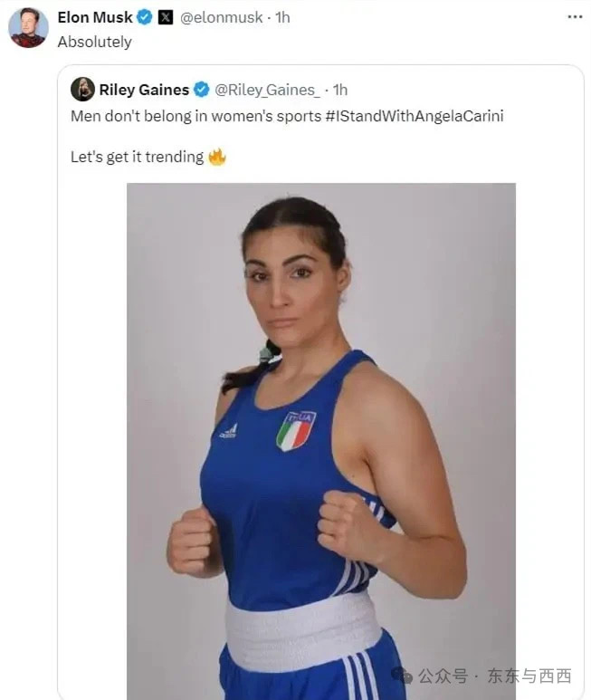
Task: Open the 1h timestamp of quoted post
Action: (340, 90)
